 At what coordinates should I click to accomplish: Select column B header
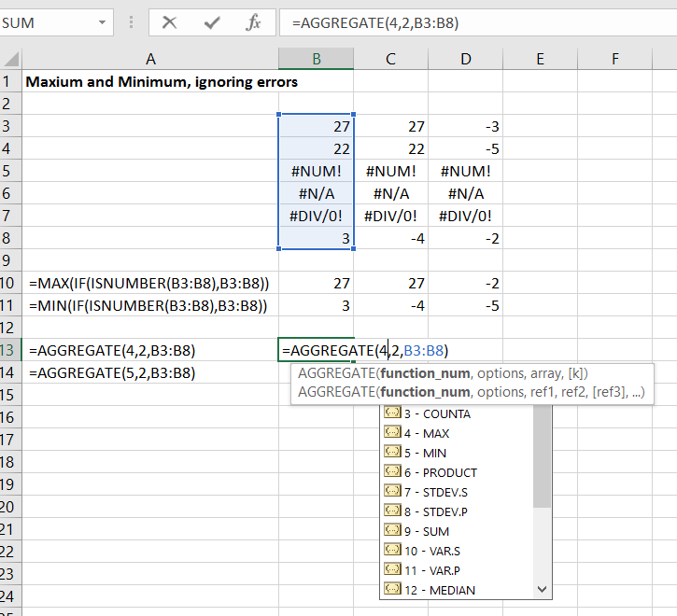coord(317,59)
